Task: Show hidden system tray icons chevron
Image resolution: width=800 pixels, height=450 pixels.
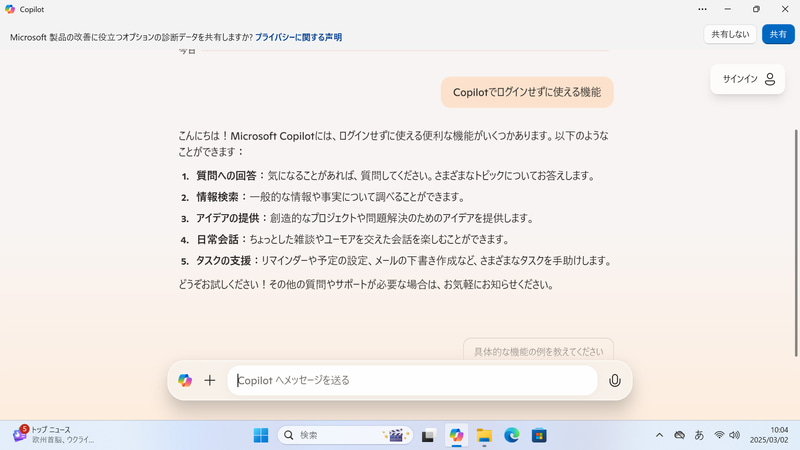Action: [659, 435]
